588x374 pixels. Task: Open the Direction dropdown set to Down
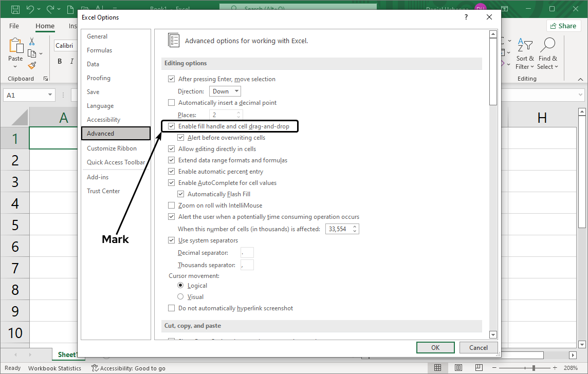point(225,91)
